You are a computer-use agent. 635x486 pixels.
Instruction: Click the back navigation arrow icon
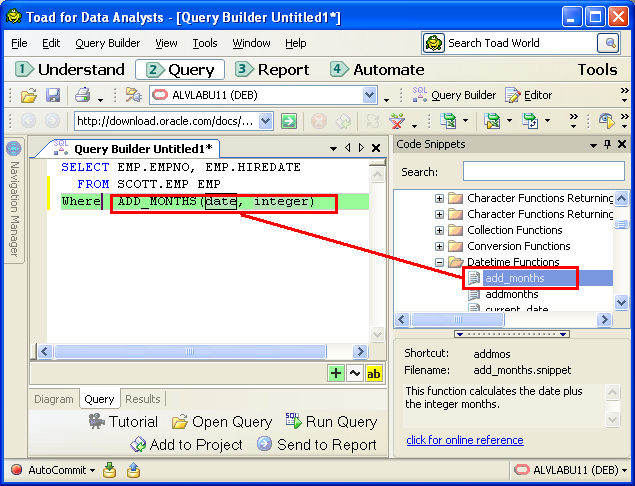click(28, 121)
